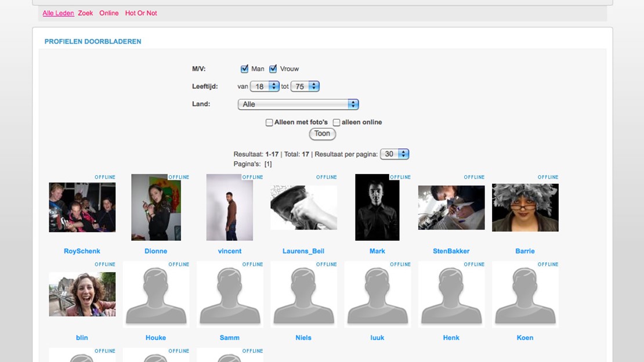The width and height of the screenshot is (644, 362).
Task: Enable Alleen met foto's checkbox
Action: [x=269, y=122]
